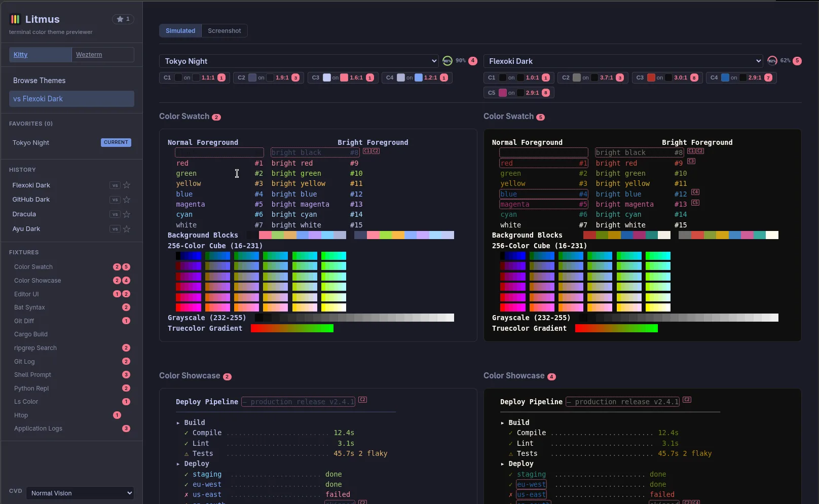Open the CVD Normal Vision dropdown

[x=80, y=493]
